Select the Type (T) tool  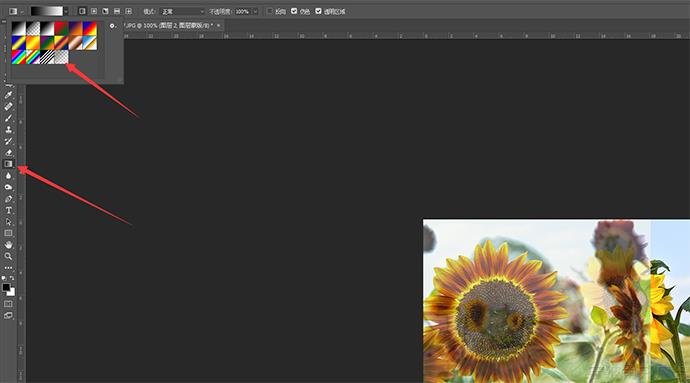(x=8, y=210)
